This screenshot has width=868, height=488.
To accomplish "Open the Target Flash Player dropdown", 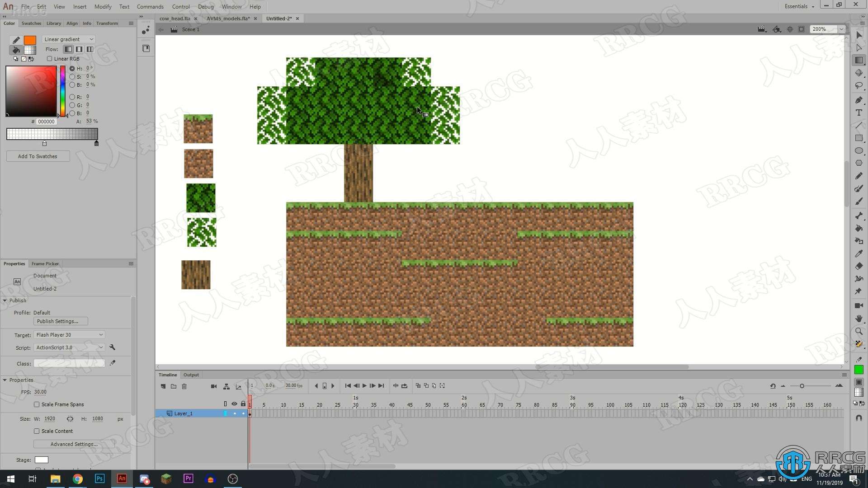I will pos(70,335).
